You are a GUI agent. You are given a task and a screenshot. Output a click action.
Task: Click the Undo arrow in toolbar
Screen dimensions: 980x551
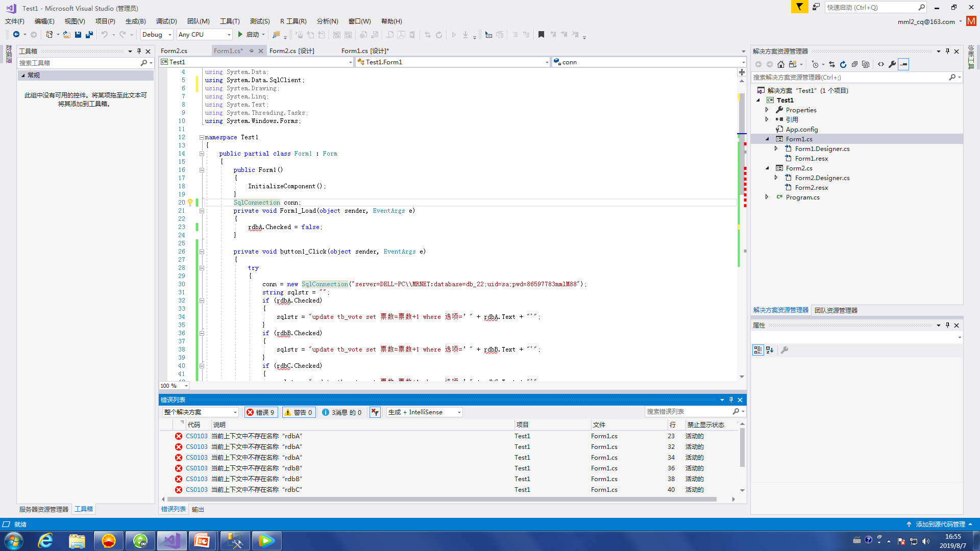(105, 35)
